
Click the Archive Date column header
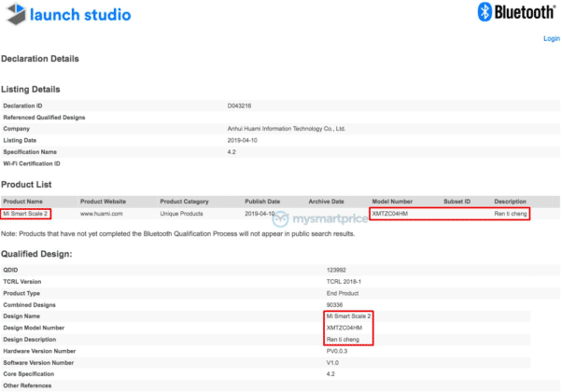click(x=326, y=202)
